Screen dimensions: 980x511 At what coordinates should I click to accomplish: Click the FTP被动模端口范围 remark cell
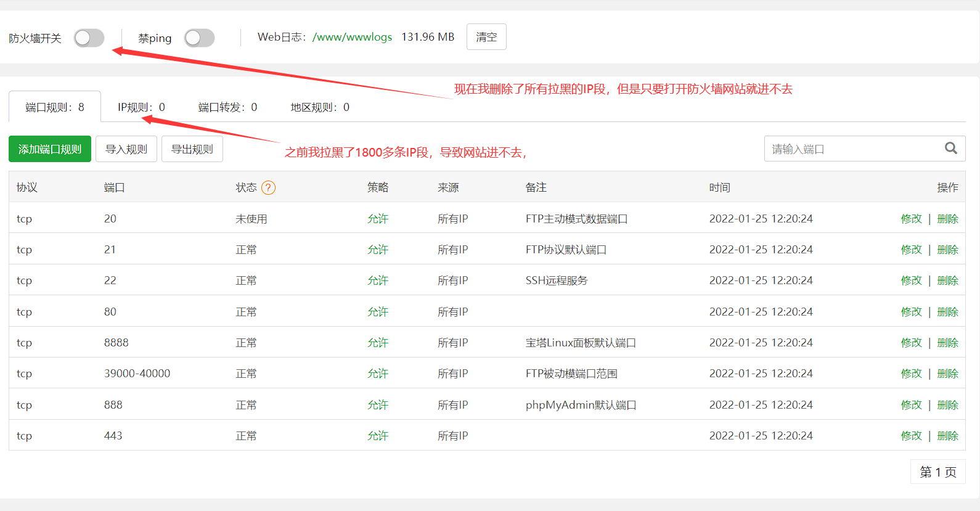click(571, 374)
